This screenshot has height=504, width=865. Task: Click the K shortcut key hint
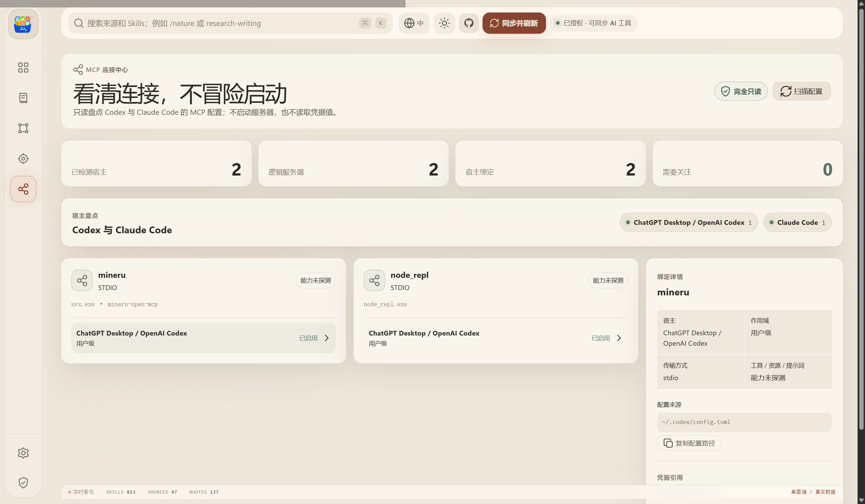381,23
